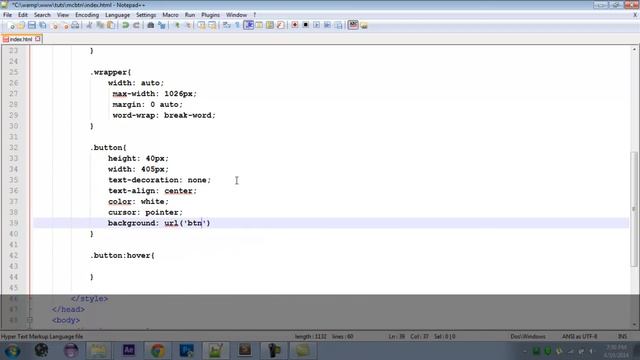Open the ? help menu
The image size is (640, 360).
[x=255, y=15]
